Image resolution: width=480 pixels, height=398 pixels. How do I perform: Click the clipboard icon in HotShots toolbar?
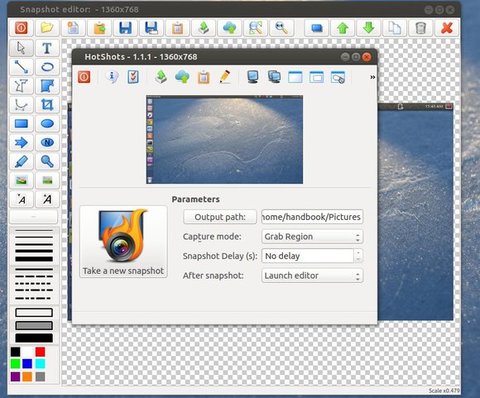[x=204, y=77]
